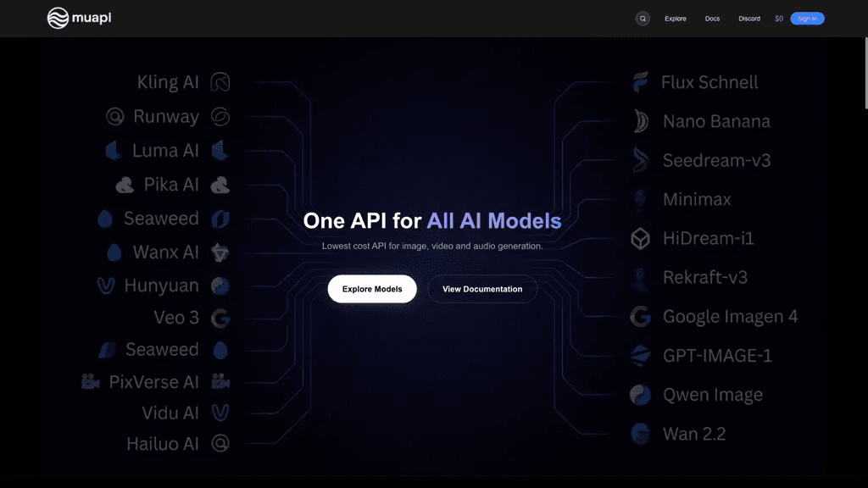Click the page vertical scrollbar thumb
The height and width of the screenshot is (488, 868).
[865, 73]
